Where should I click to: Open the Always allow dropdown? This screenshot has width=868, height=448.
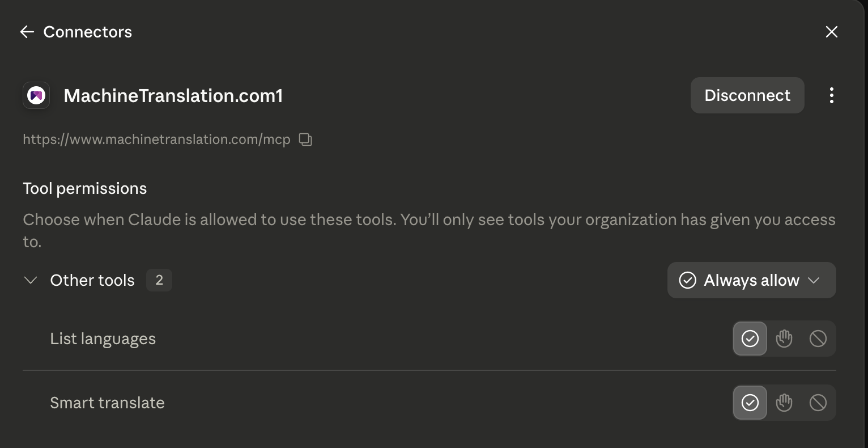(751, 280)
